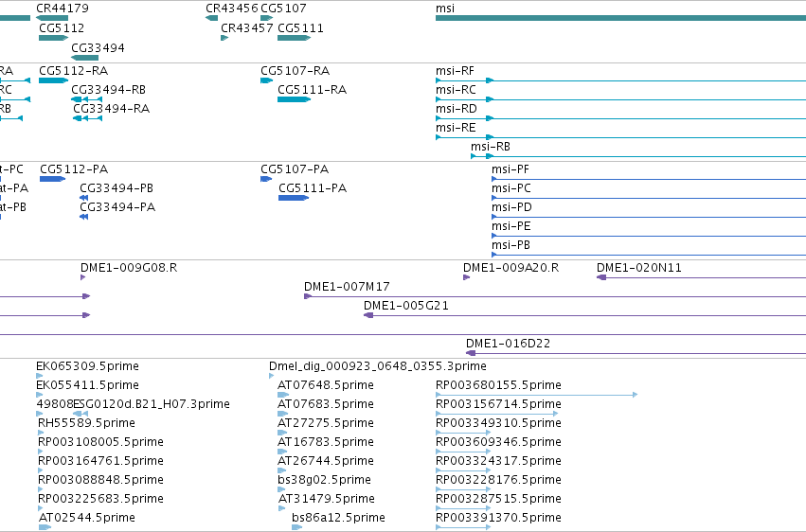
Task: Click the msi-RC transcript label
Action: tap(456, 89)
